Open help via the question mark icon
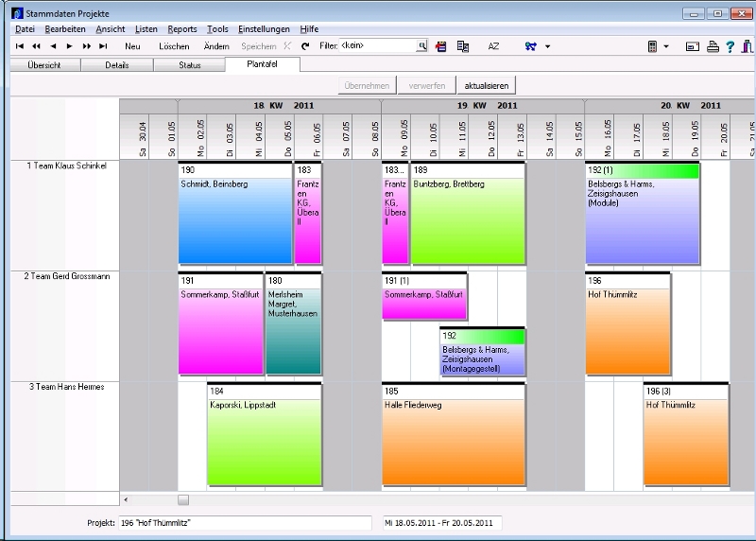The image size is (756, 541). click(730, 46)
